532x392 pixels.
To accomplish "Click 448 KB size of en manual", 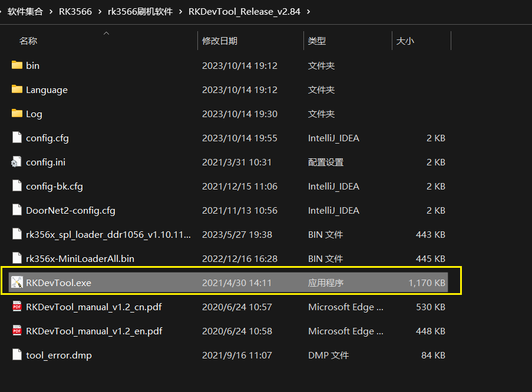I will click(x=431, y=331).
